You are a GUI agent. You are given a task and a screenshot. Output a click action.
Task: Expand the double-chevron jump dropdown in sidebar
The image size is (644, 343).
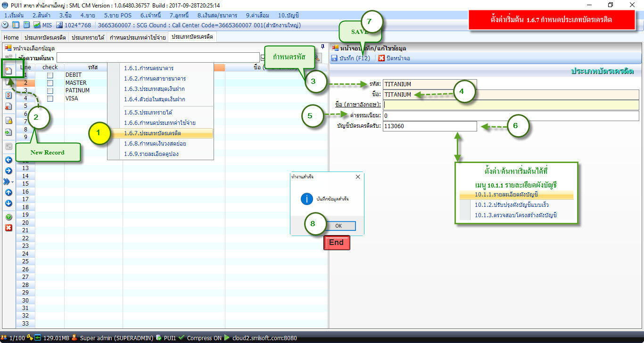pyautogui.click(x=8, y=181)
